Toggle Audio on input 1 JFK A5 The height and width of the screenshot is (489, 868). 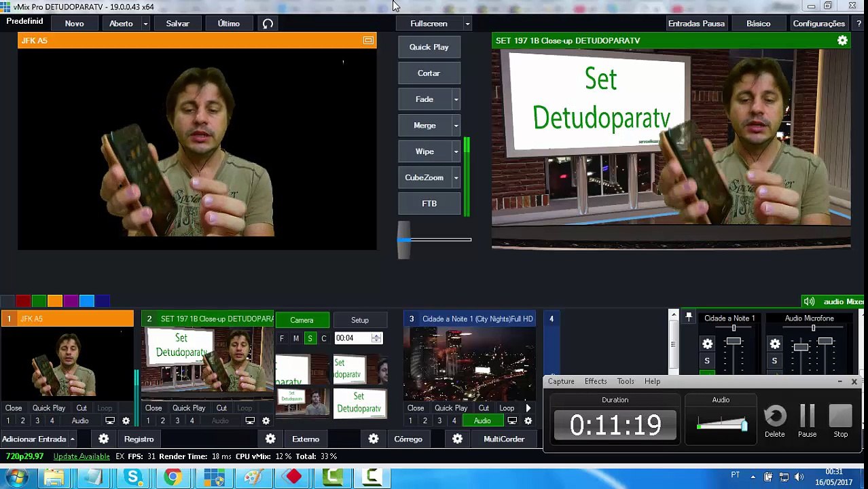(x=80, y=421)
